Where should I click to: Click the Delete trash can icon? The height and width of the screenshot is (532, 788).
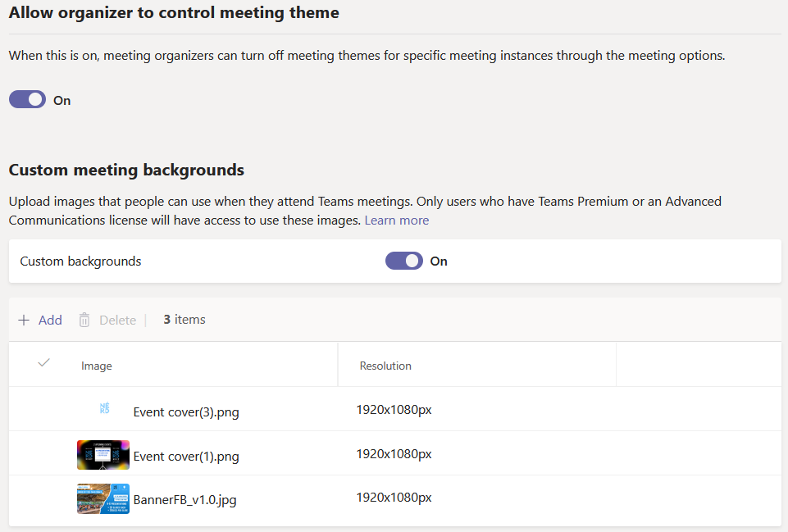pyautogui.click(x=84, y=320)
